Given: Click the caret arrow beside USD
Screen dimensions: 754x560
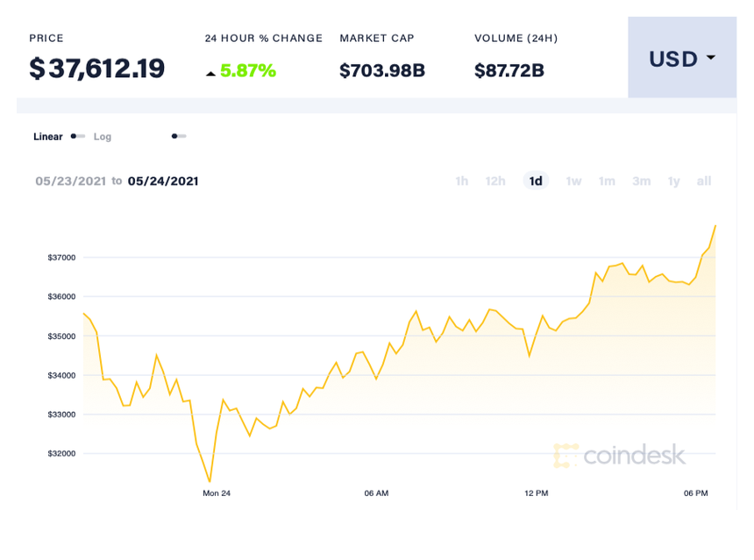Looking at the screenshot, I should point(710,58).
